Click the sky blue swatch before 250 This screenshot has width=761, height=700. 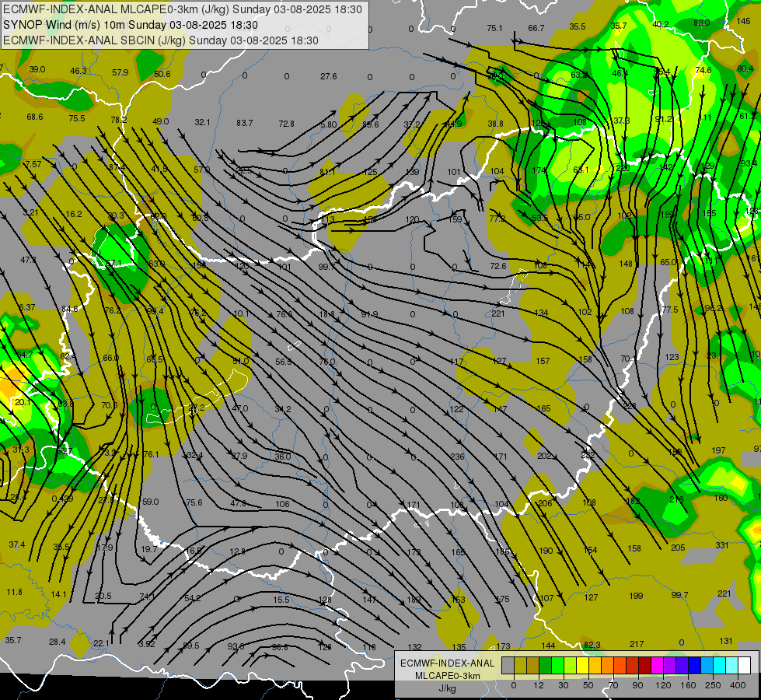[x=707, y=666]
